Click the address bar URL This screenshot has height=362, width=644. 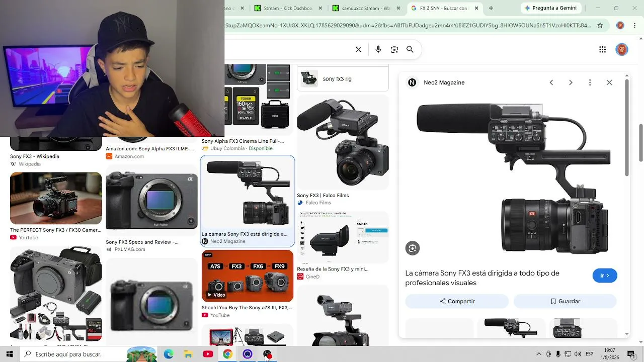[x=408, y=25]
